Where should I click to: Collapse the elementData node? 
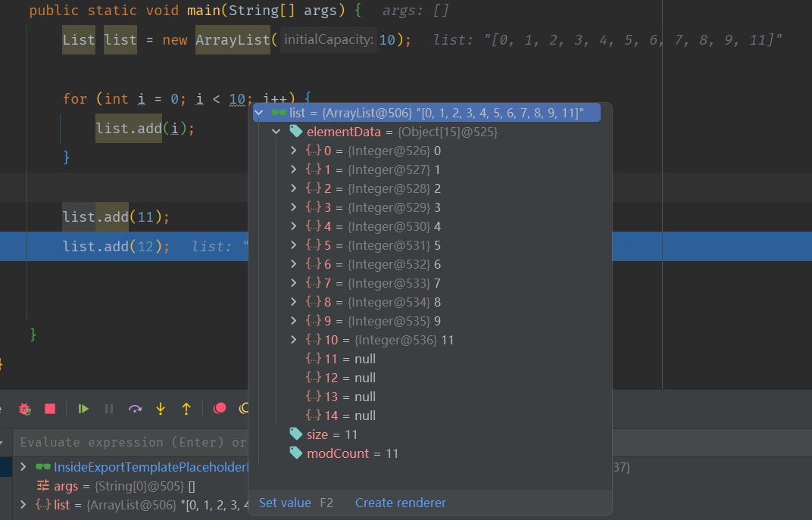click(276, 132)
